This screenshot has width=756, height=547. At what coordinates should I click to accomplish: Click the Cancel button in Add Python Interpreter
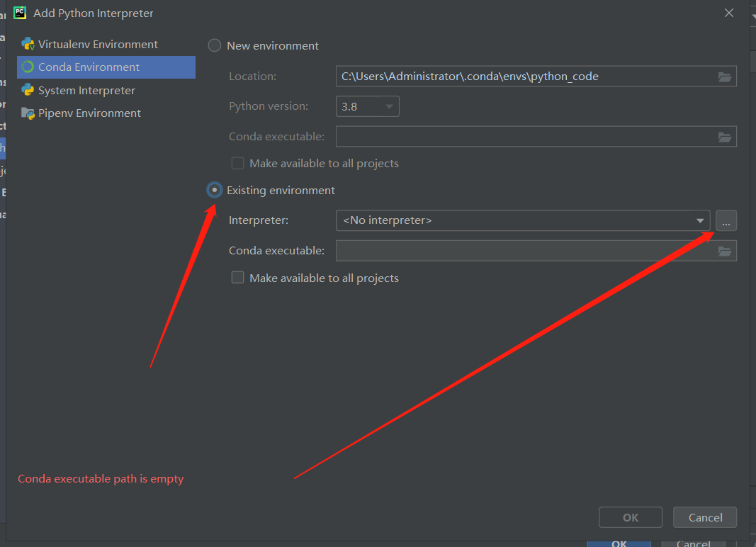pos(705,517)
